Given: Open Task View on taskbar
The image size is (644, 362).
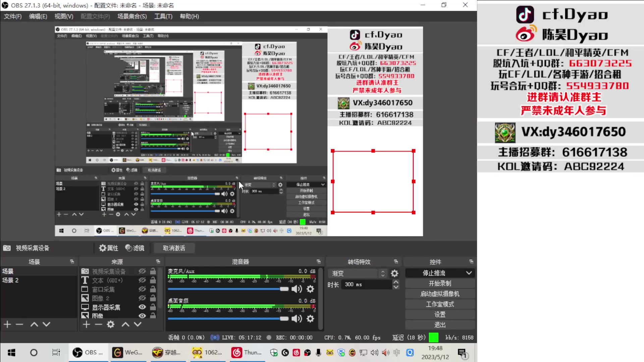Looking at the screenshot, I should pos(56,353).
